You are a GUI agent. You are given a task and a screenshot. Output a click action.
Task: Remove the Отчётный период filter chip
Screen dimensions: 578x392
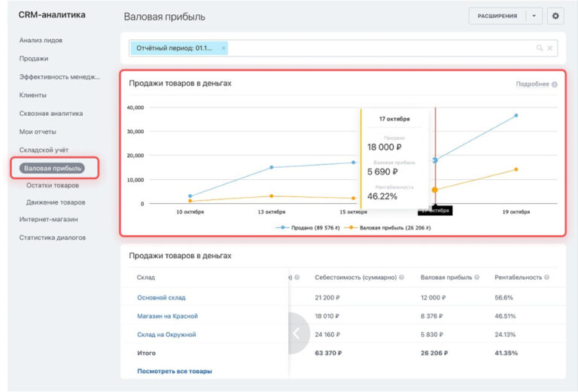[223, 48]
